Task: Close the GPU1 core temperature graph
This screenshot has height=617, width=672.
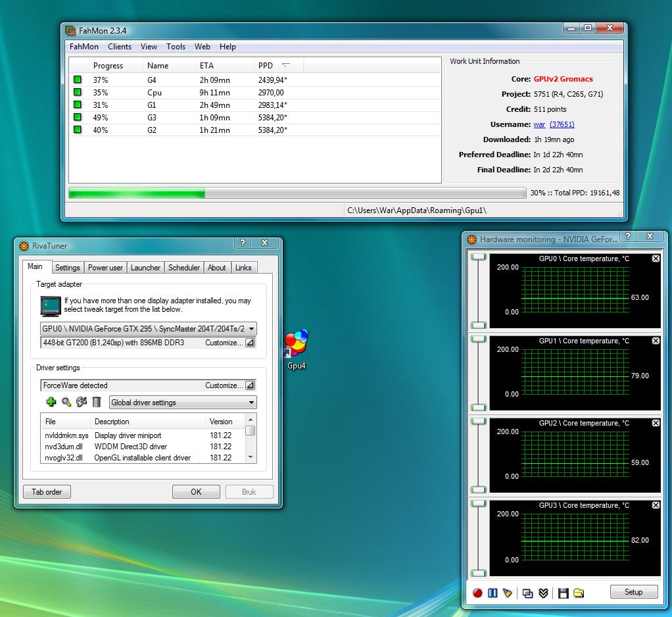Action: (656, 341)
